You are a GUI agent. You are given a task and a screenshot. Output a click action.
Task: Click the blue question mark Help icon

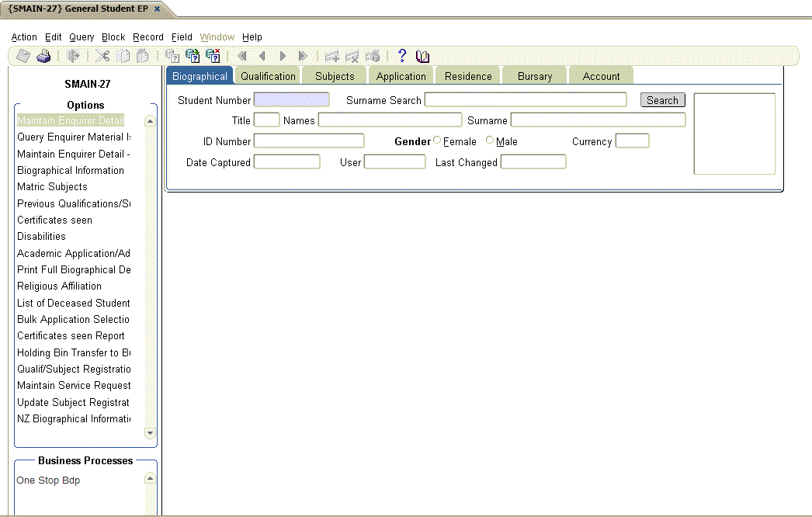(401, 56)
